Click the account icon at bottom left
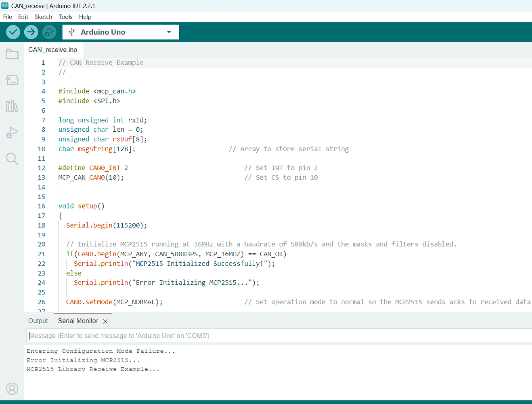This screenshot has height=404, width=532. click(x=12, y=389)
